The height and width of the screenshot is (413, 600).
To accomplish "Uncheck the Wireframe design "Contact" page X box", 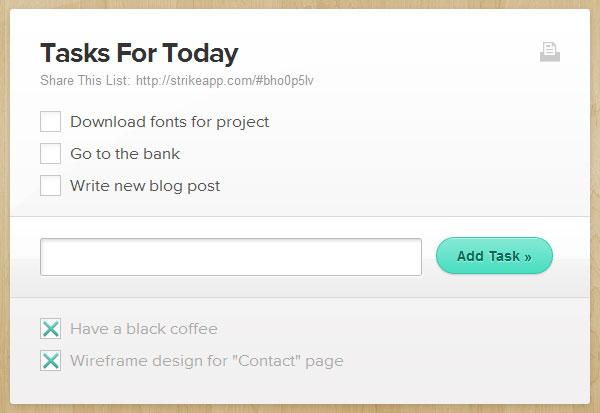I will [51, 361].
